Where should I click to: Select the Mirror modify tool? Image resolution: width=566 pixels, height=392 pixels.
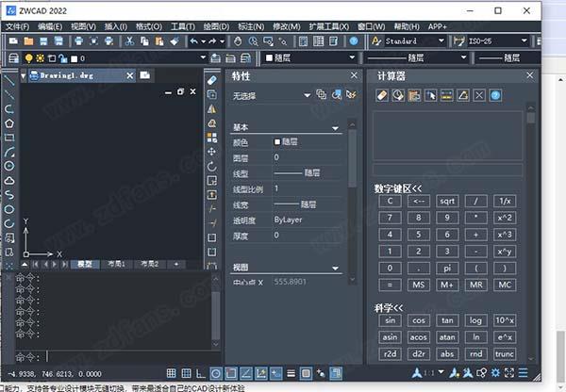[212, 109]
